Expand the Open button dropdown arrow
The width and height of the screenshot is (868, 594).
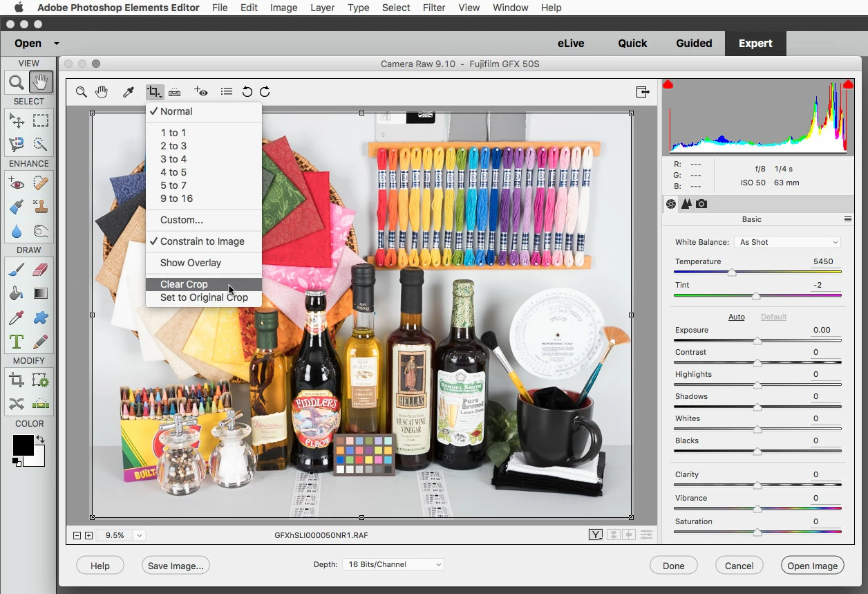[x=57, y=44]
